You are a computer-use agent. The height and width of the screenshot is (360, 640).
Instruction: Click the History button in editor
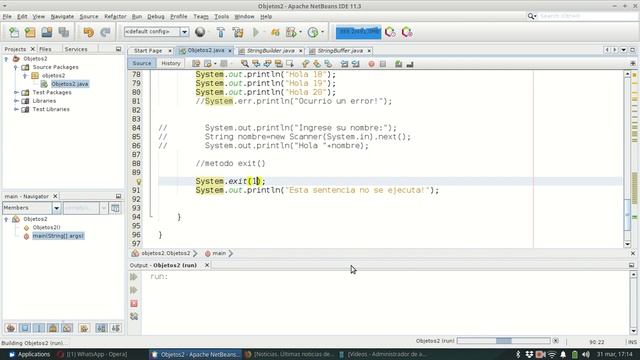click(x=171, y=63)
